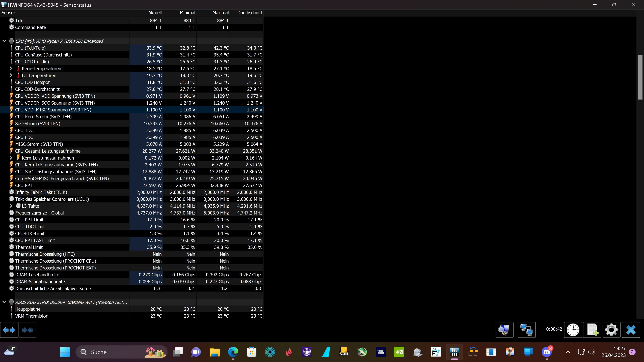Open Microsoft Store from the taskbar
The image size is (644, 362).
coord(252,352)
